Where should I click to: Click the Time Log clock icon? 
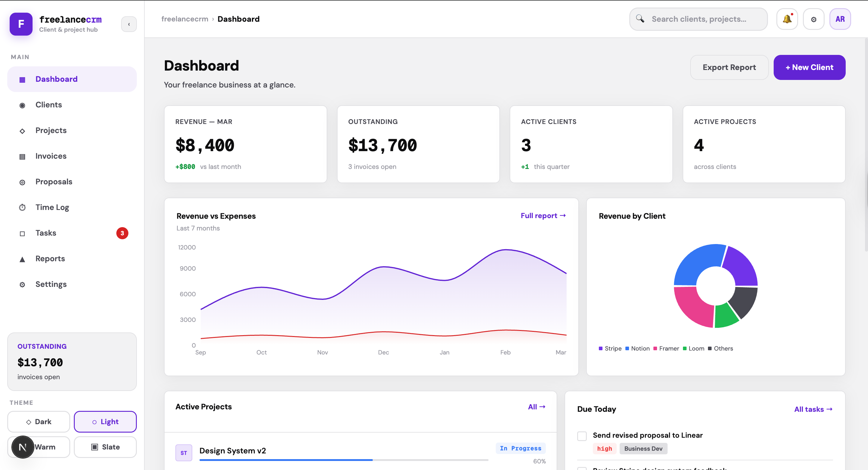22,207
